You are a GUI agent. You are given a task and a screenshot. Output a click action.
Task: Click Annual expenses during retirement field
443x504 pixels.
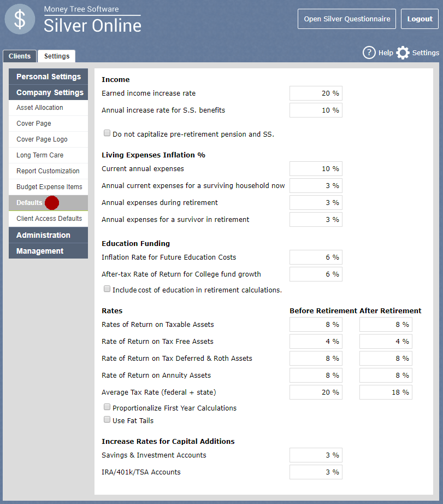(316, 202)
